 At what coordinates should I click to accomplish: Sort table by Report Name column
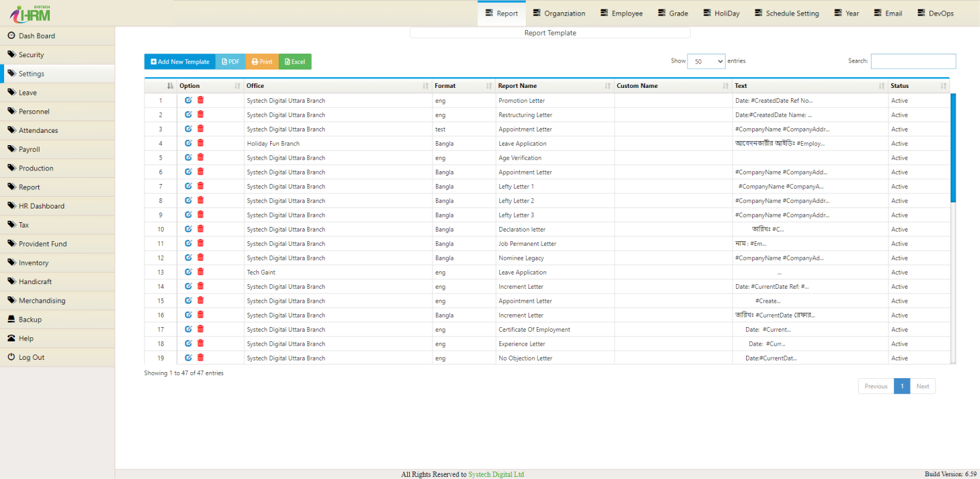[x=553, y=86]
